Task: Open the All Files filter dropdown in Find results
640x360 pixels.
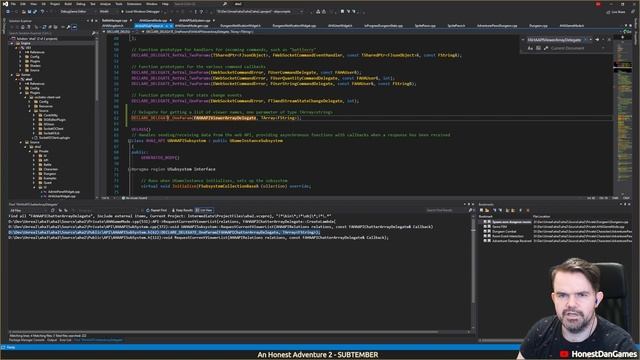Action: (29, 211)
